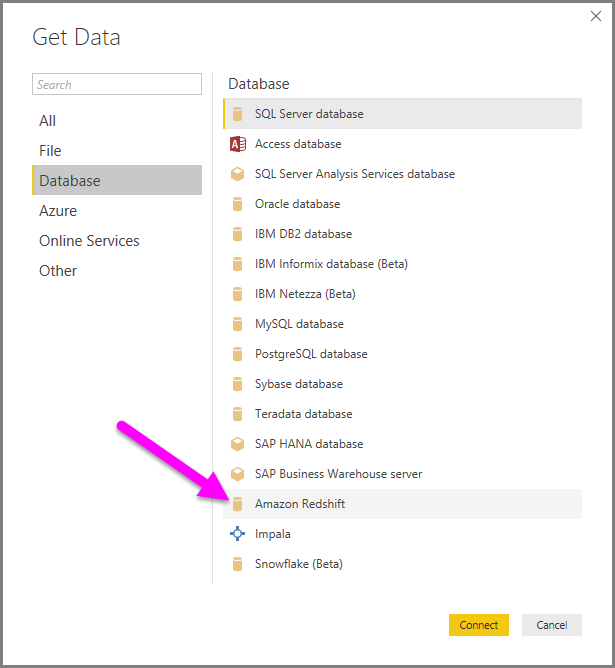Select the Azure category
Screen dimensions: 615x668
117,210
